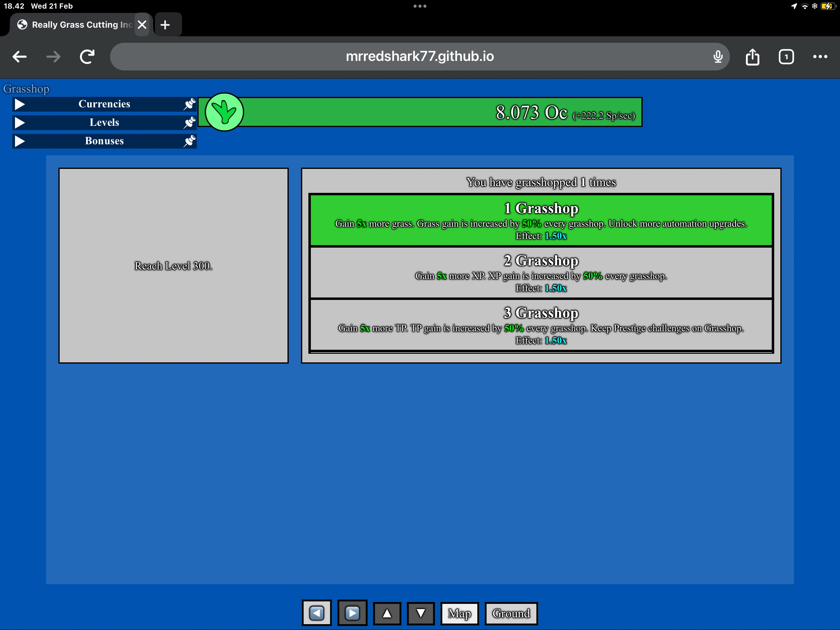Expand the Currencies section arrow
Viewport: 840px width, 630px height.
(20, 104)
